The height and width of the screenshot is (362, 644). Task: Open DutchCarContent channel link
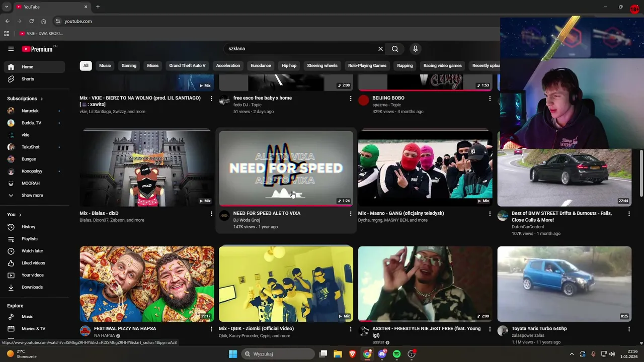(x=528, y=227)
